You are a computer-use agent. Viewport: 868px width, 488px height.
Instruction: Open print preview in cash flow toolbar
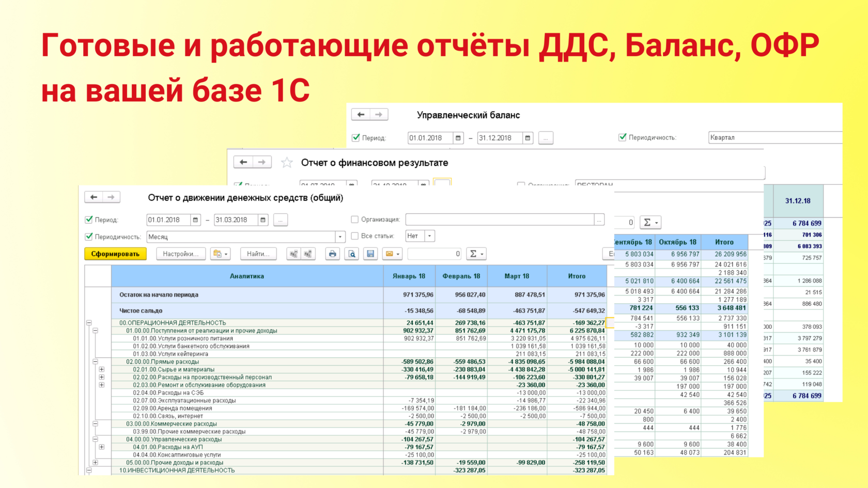[352, 254]
